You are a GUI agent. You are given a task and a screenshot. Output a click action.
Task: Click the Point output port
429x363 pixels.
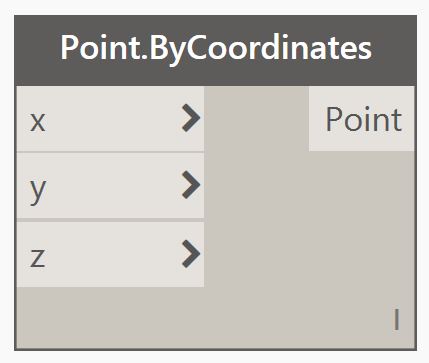[362, 119]
